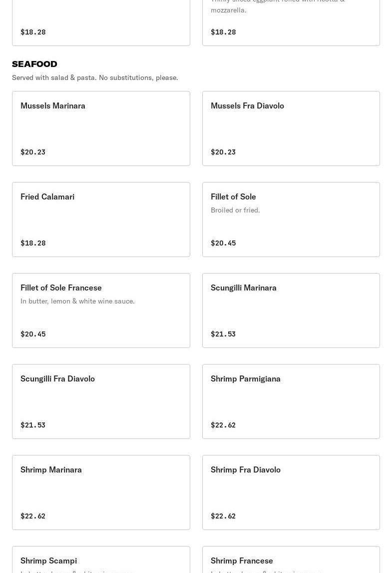This screenshot has width=392, height=573.
Task: Click the SEAFOOD section heading
Action: point(34,64)
